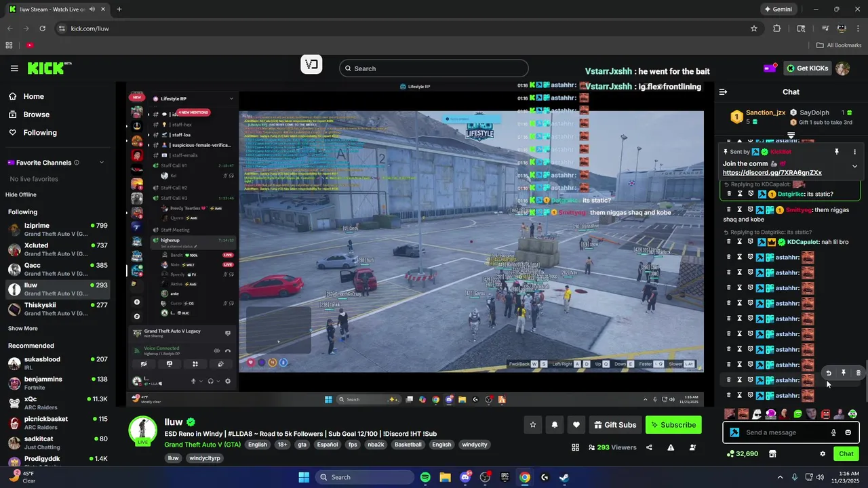The image size is (868, 488).
Task: Open the Kick hamburger menu
Action: 14,68
